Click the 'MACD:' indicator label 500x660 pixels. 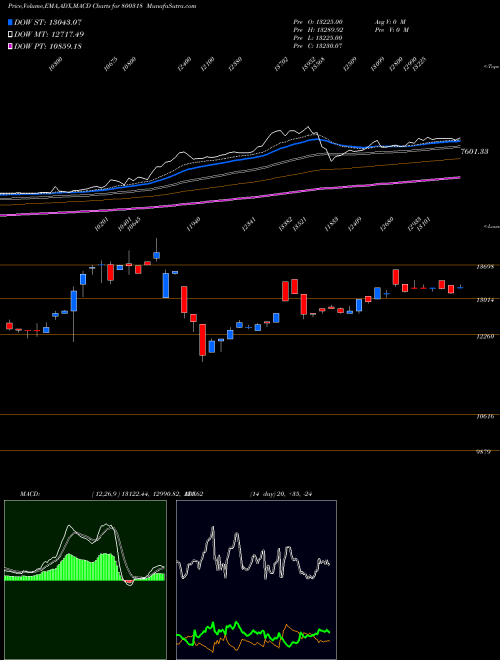pos(30,494)
